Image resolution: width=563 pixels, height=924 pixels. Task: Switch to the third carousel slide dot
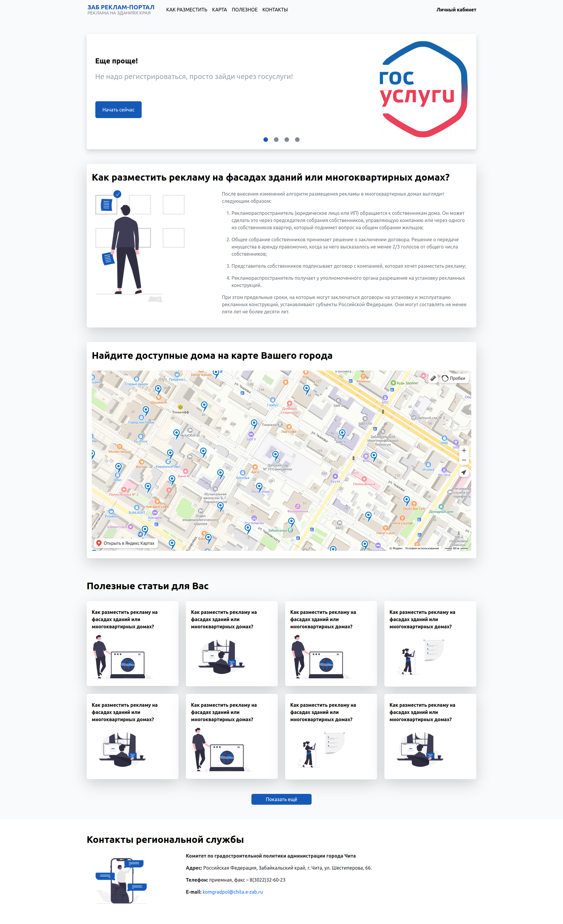point(287,139)
